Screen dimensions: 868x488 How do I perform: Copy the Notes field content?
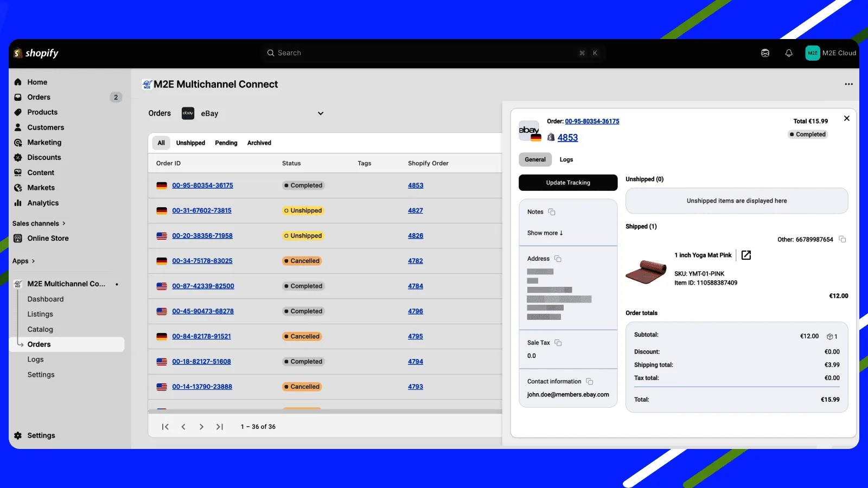coord(552,212)
